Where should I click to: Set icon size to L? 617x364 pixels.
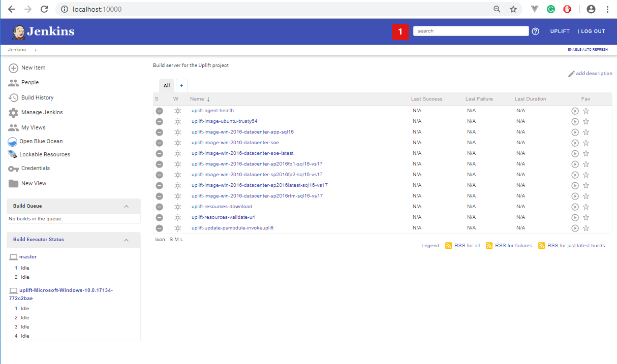(182, 240)
